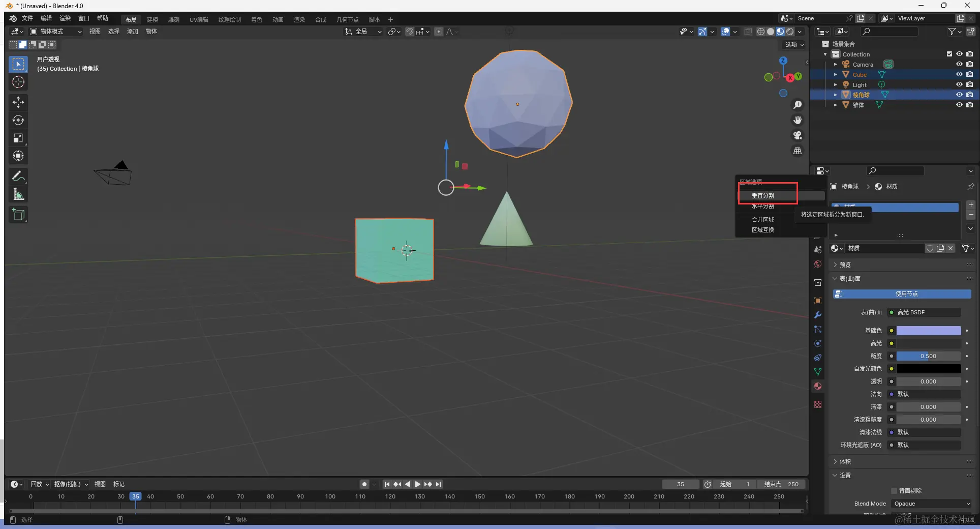Activate the Transform tool
980x529 pixels.
point(18,156)
